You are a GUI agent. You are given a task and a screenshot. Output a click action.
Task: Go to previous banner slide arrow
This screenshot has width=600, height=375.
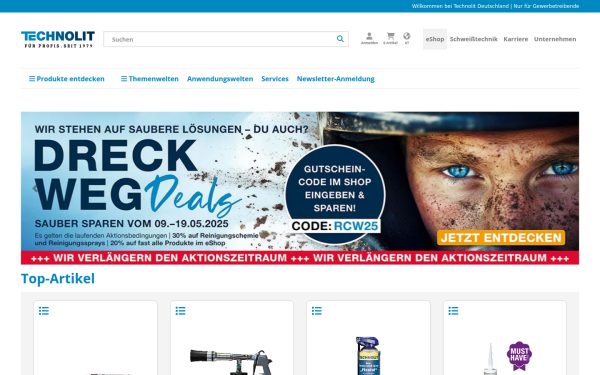point(35,188)
